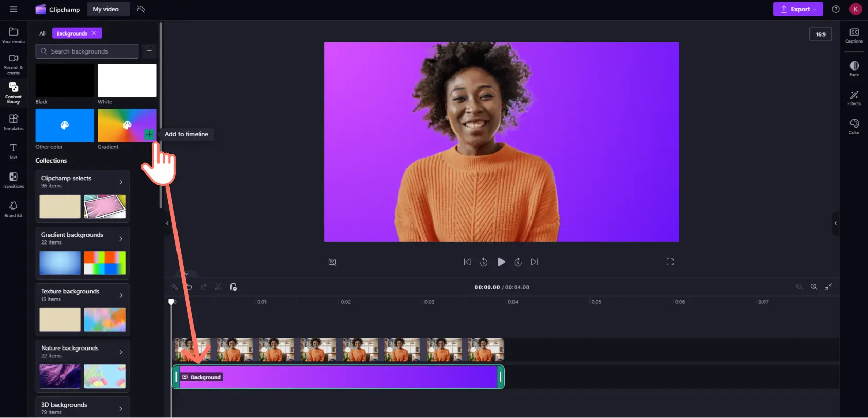Click the 0:04 timeline ruler mark
This screenshot has width=868, height=418.
513,302
